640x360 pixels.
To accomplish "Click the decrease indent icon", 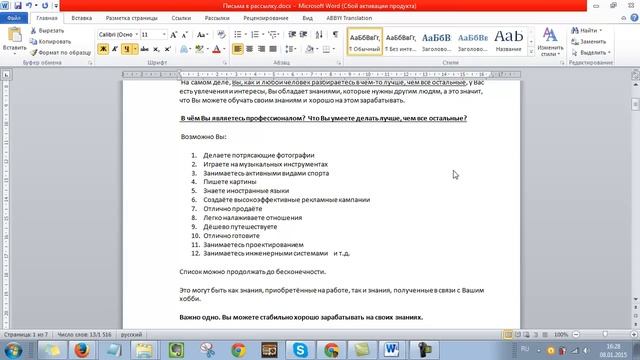I will [292, 34].
